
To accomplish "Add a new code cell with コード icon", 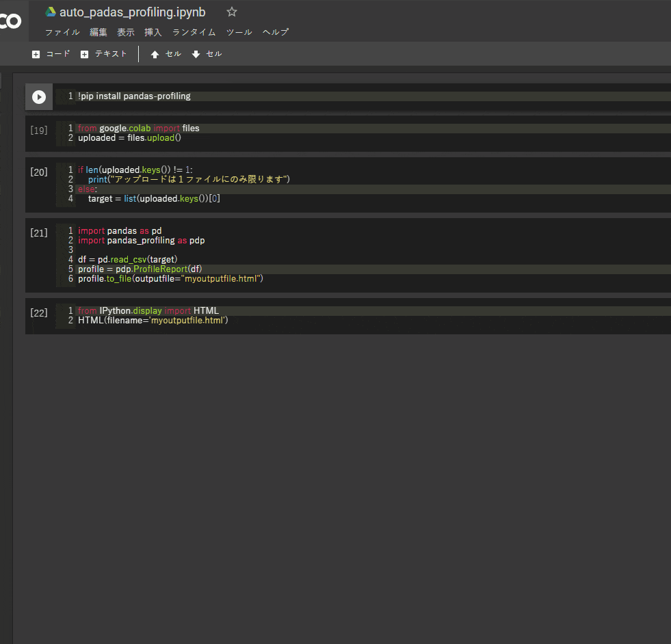I will (x=51, y=53).
